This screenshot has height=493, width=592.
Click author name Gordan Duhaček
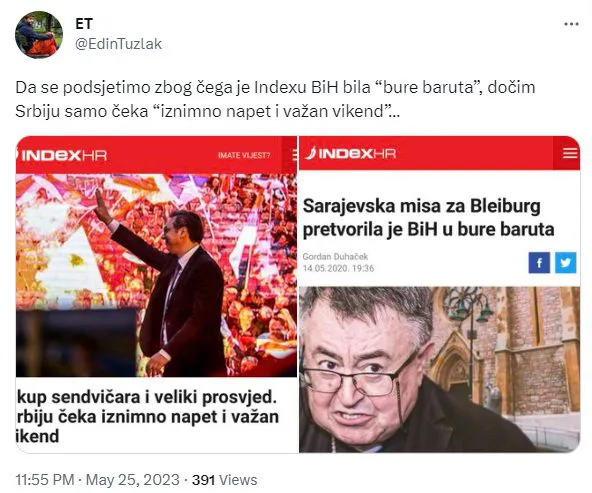pyautogui.click(x=335, y=257)
